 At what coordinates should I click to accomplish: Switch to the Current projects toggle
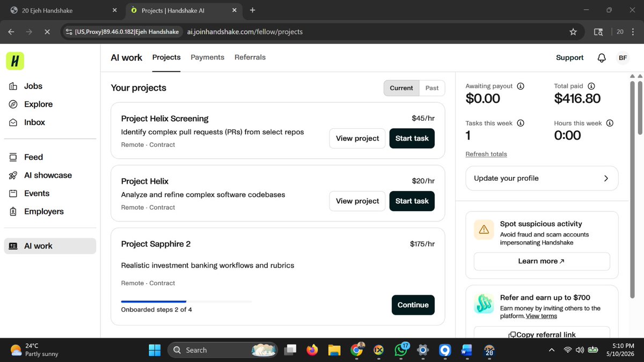[x=401, y=88]
